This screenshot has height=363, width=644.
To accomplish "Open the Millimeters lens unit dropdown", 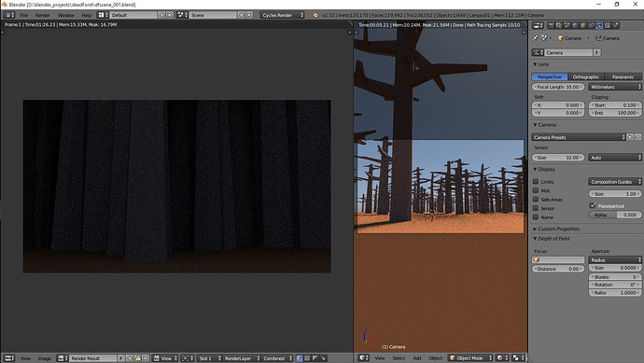I will coord(615,87).
